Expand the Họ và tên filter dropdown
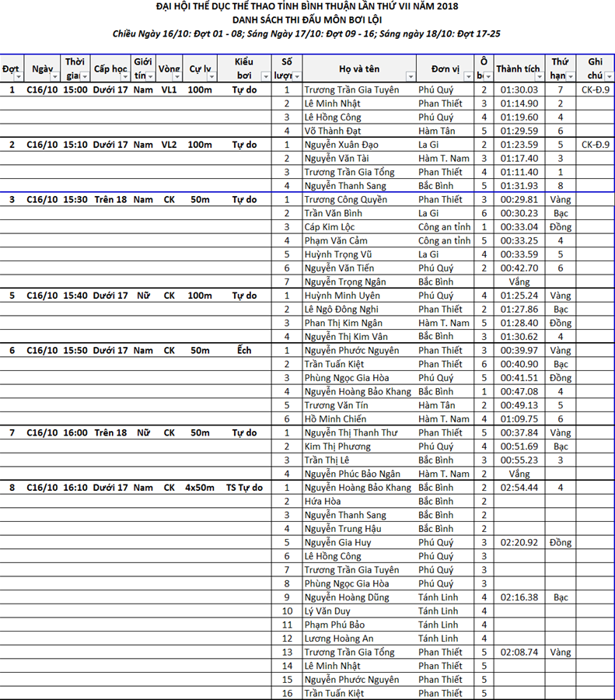Viewport: 615px width, 700px height. click(x=411, y=77)
